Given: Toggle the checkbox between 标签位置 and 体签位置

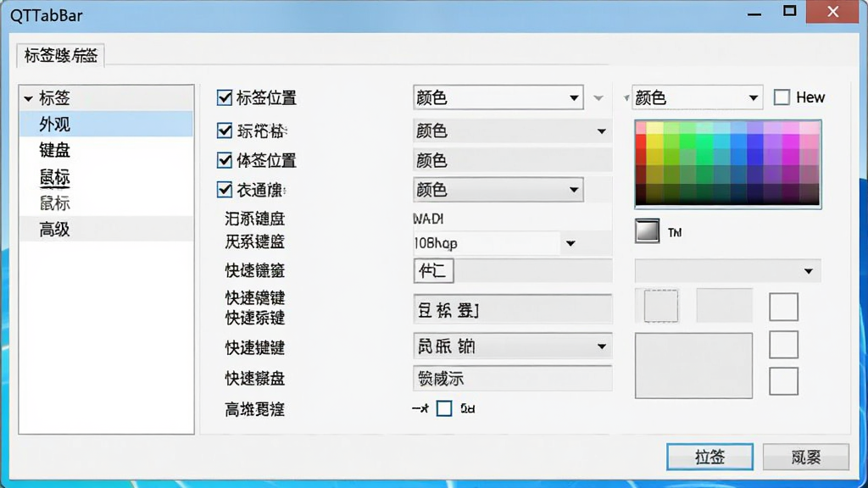Looking at the screenshot, I should pos(224,130).
